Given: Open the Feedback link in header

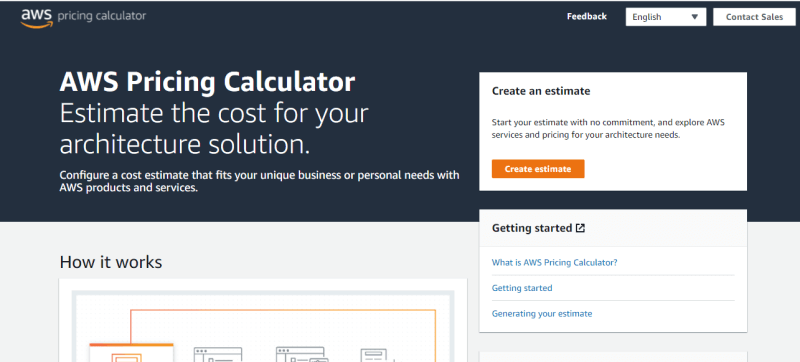Looking at the screenshot, I should point(587,16).
